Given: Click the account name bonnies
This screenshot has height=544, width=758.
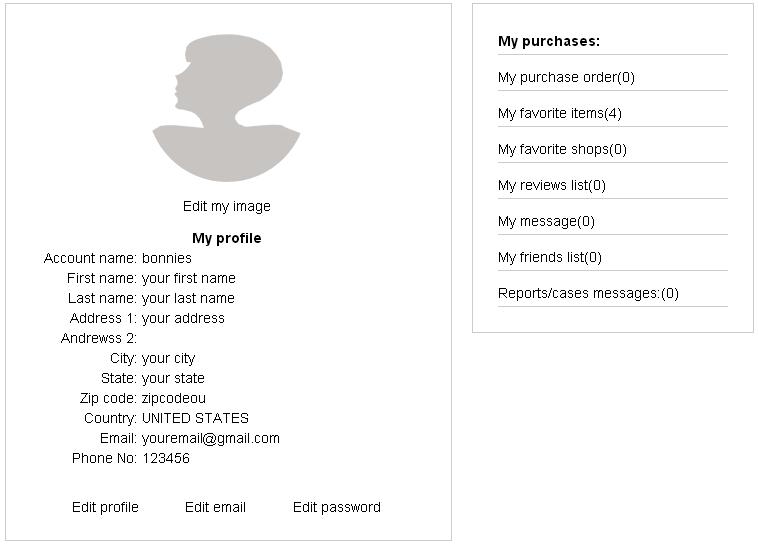Looking at the screenshot, I should pos(167,258).
